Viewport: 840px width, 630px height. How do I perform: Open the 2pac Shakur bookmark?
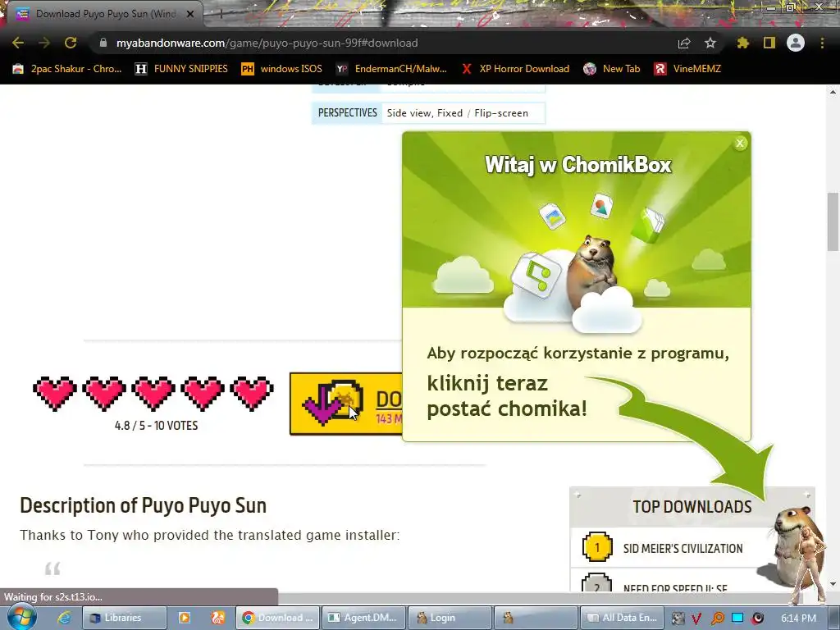[66, 69]
